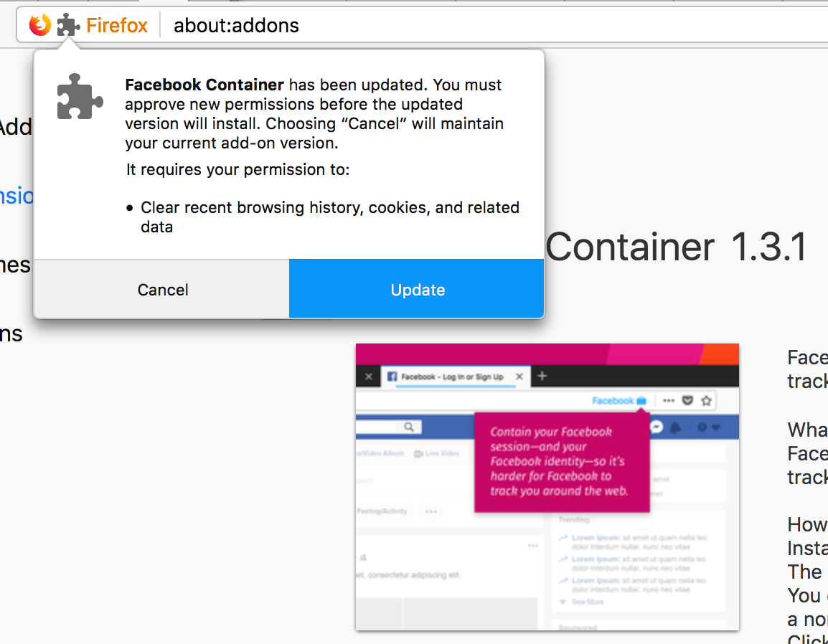
Task: Click the orange Firefox identity label
Action: pyautogui.click(x=117, y=25)
